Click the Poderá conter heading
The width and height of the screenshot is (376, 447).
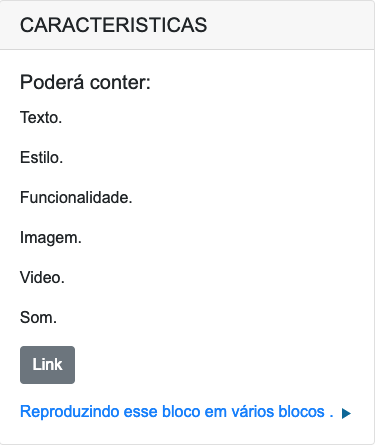click(x=85, y=82)
